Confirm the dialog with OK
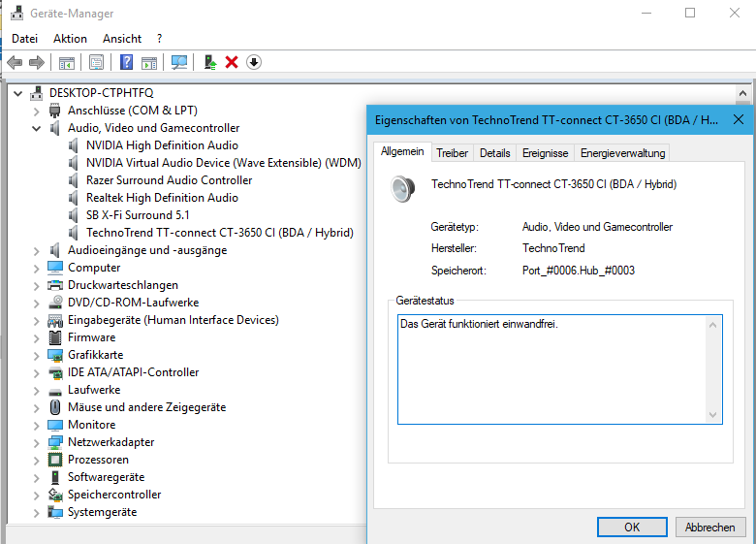 (632, 528)
